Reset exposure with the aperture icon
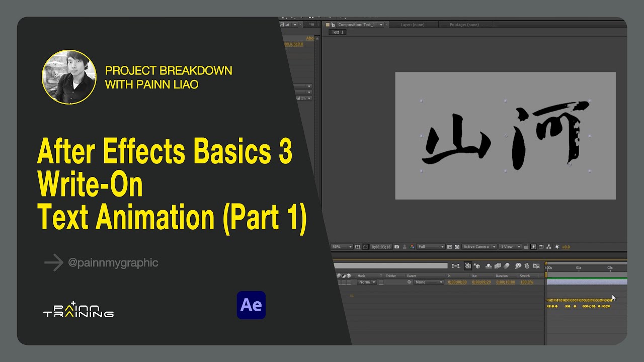Screen dimensions: 644x362 pos(557,247)
